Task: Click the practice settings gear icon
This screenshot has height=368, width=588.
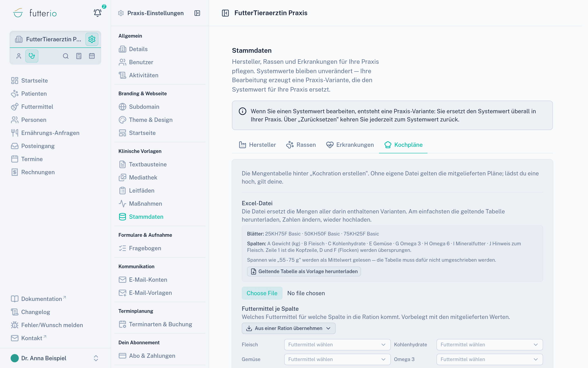Action: (92, 39)
